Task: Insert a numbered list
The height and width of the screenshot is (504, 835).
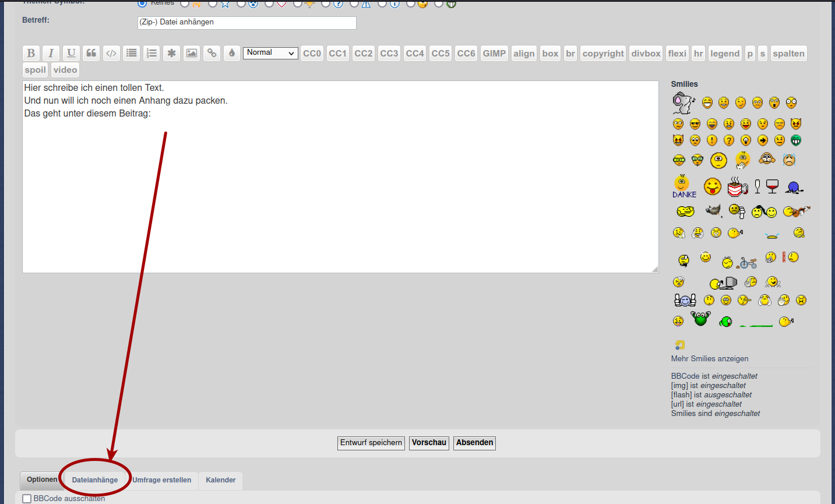Action: 152,53
